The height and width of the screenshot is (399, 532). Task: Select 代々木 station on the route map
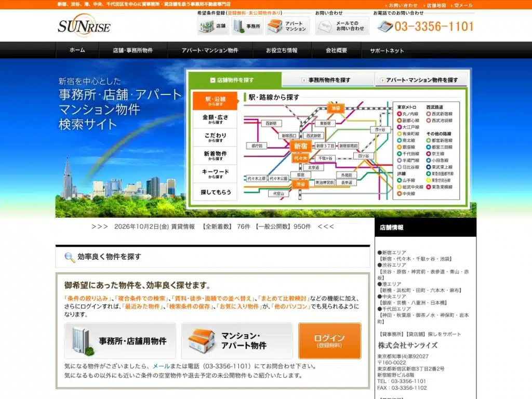[x=300, y=158]
